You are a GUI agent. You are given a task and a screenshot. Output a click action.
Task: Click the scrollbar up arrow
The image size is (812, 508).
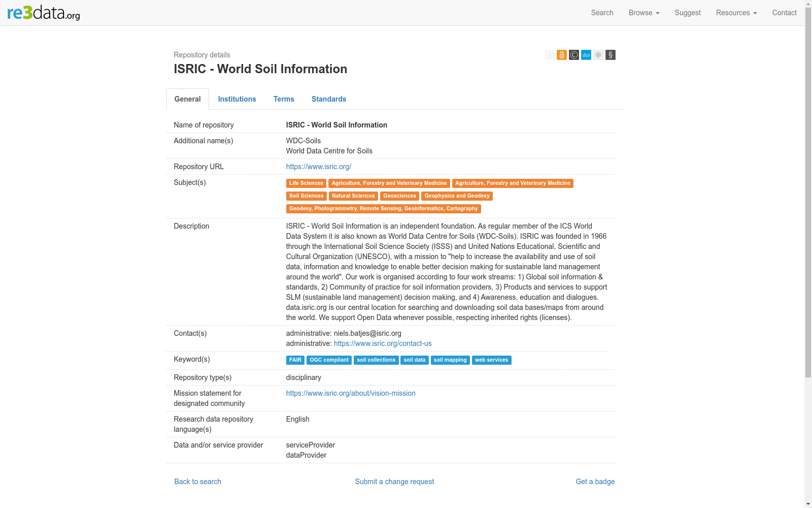tap(808, 4)
